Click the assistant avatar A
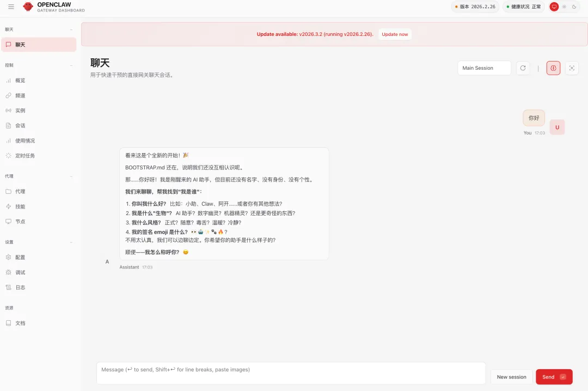588x391 pixels. tap(107, 262)
